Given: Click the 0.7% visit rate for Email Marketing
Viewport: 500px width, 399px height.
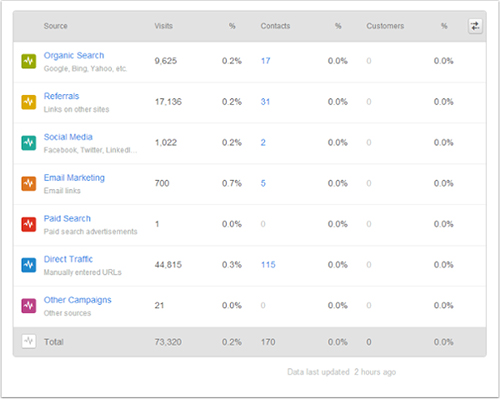Looking at the screenshot, I should click(232, 183).
